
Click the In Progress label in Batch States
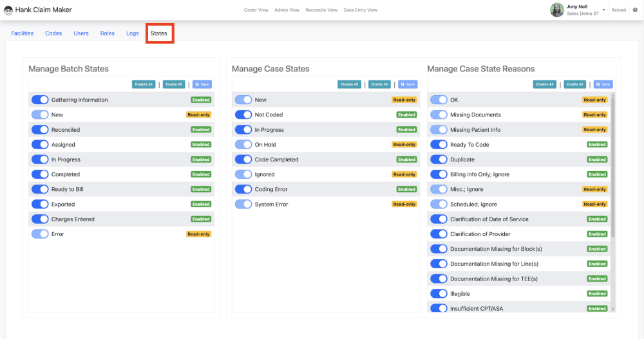click(x=66, y=160)
